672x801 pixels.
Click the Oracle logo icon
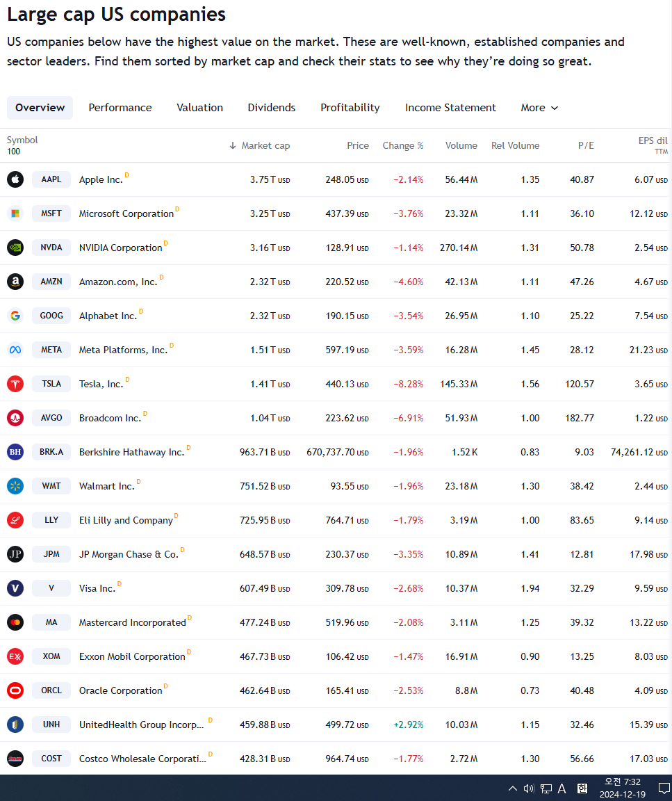click(x=15, y=690)
